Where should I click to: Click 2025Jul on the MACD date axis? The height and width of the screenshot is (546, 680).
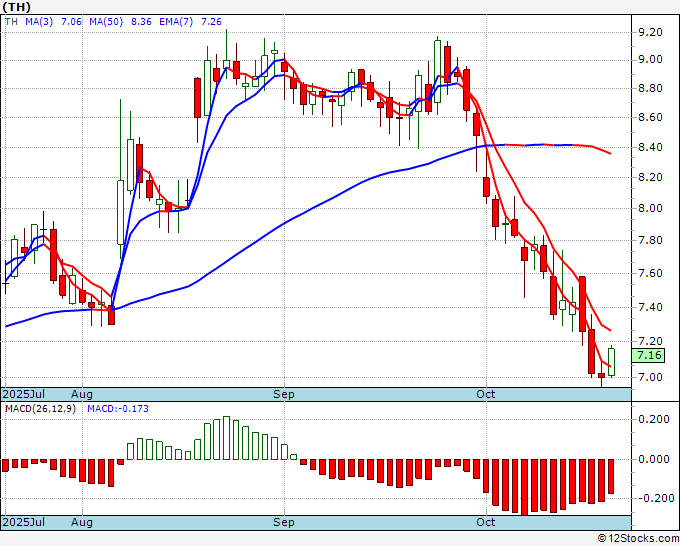pyautogui.click(x=24, y=522)
